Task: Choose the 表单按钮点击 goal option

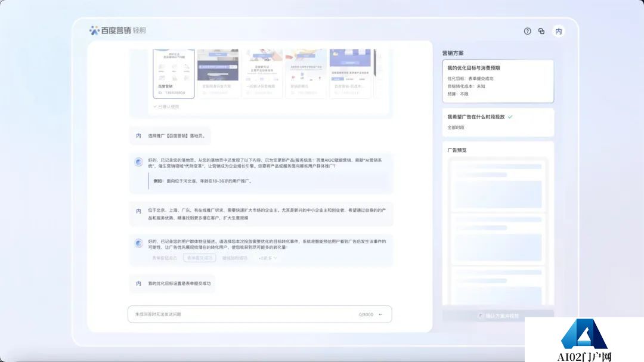Action: click(x=165, y=258)
